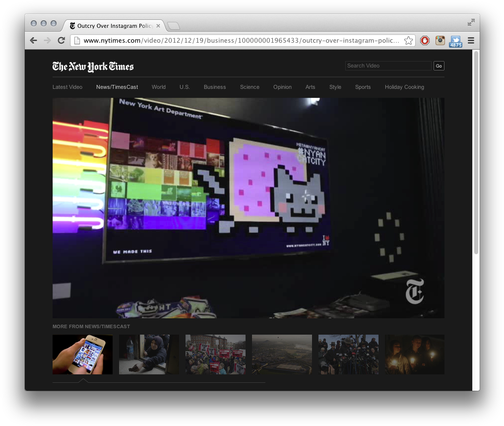
Task: Go to the Holiday Cooking section
Action: [404, 87]
